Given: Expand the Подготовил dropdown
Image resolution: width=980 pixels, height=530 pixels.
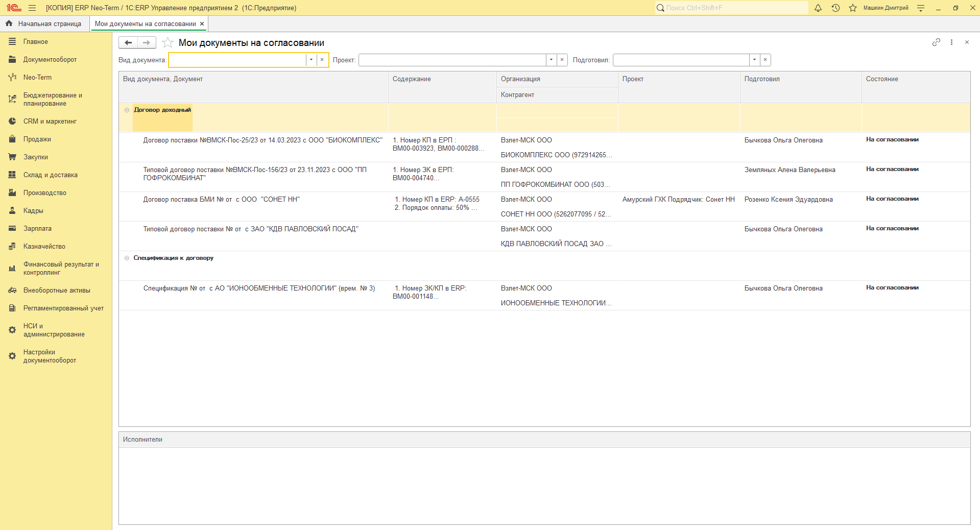Looking at the screenshot, I should tap(754, 60).
